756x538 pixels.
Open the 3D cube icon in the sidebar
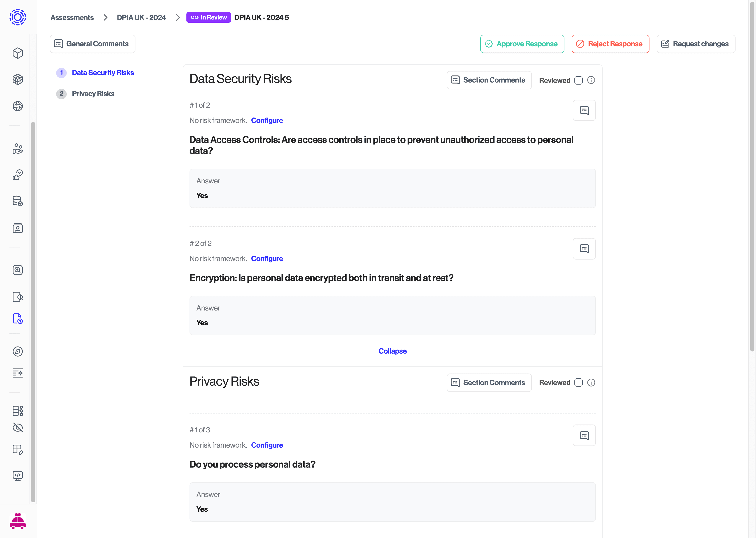coord(18,79)
